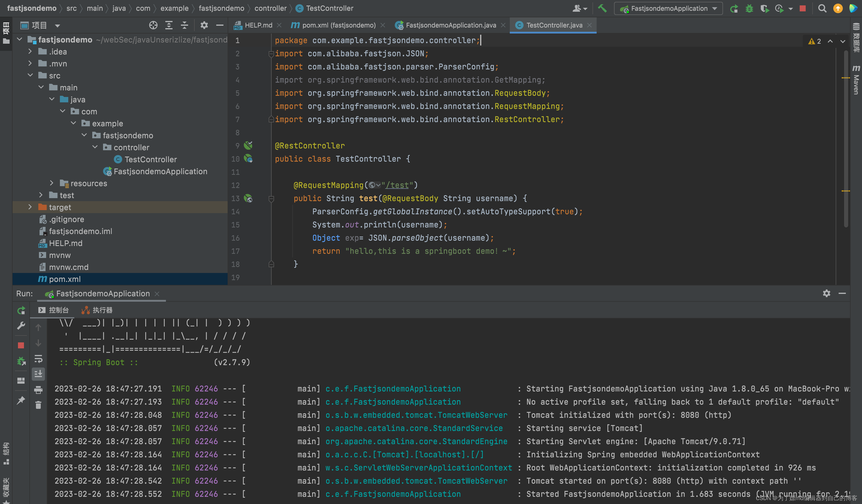Open the console tab in Run panel
Screen dimensions: 862x504
pyautogui.click(x=53, y=310)
